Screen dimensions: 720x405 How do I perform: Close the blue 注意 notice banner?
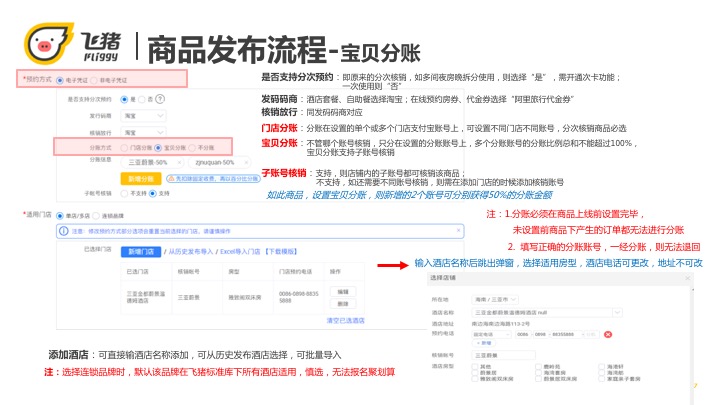(x=458, y=230)
